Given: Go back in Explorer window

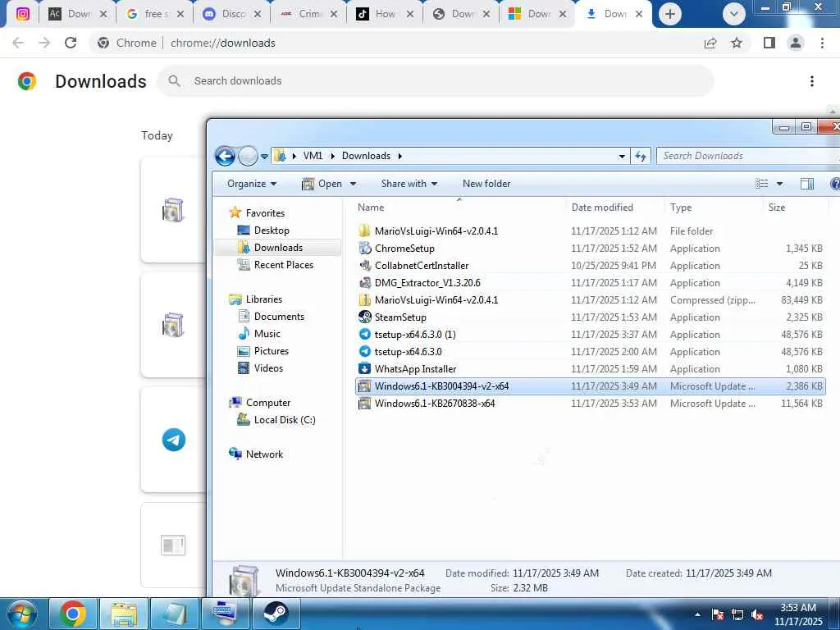Looking at the screenshot, I should click(x=225, y=157).
